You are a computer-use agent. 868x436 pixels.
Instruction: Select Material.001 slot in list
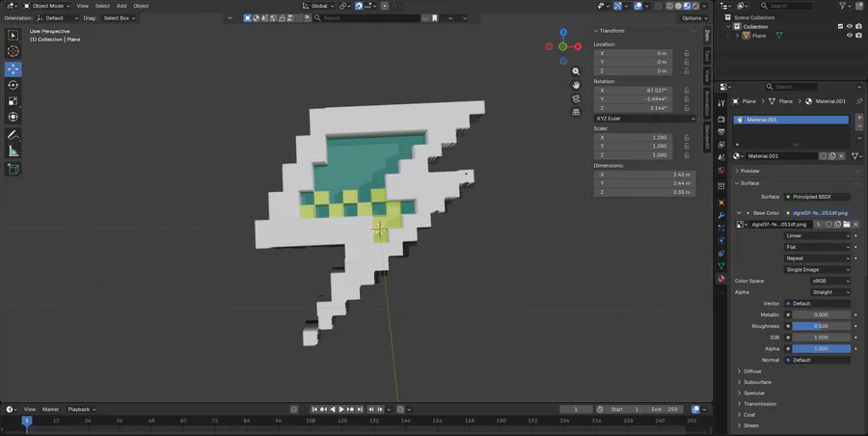pos(791,120)
